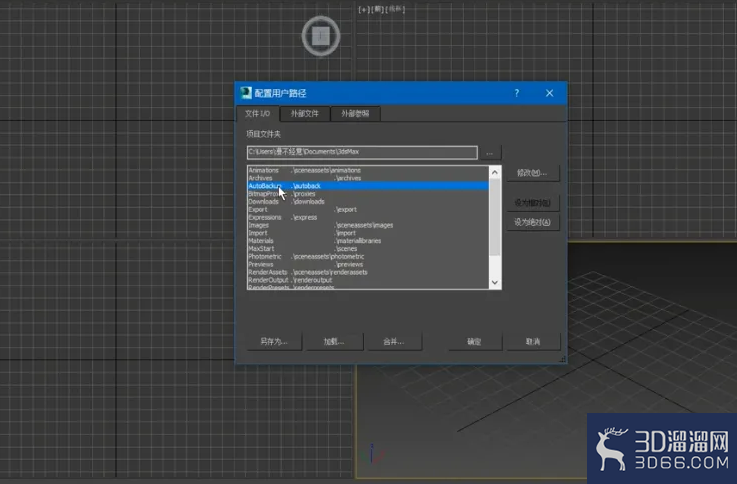Click 设为绝对(A) button
This screenshot has width=737, height=484.
(x=533, y=222)
